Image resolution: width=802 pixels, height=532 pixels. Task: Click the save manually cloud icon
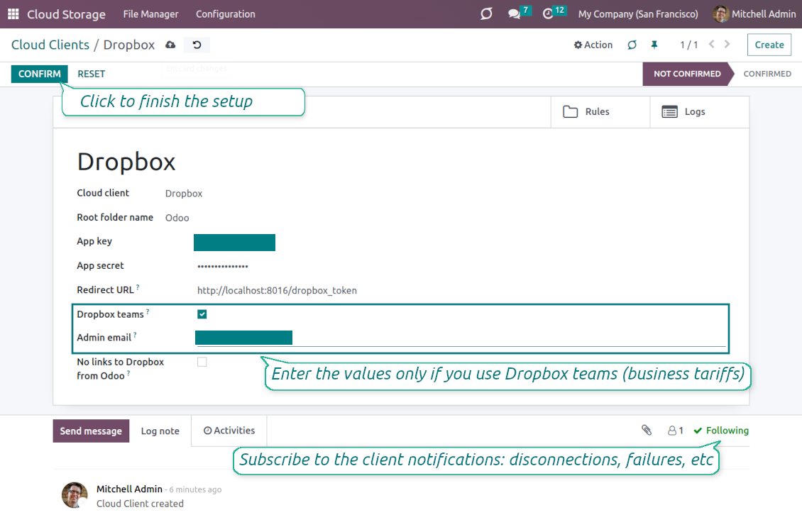point(170,45)
